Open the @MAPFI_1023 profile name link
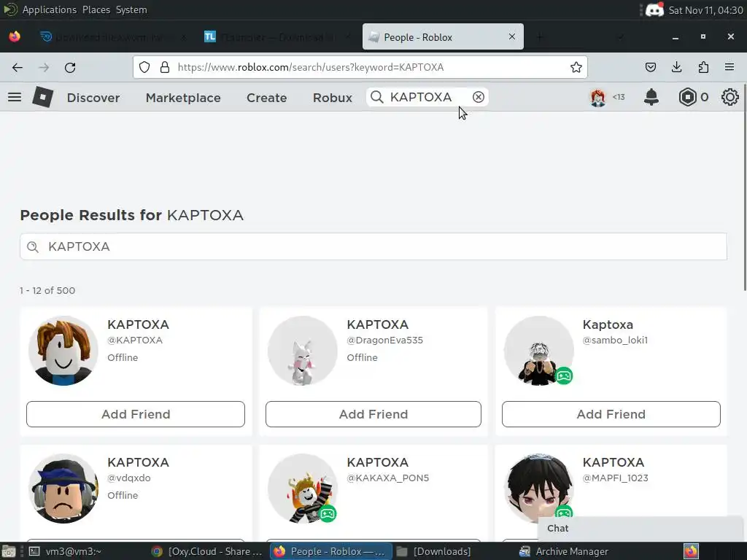 pos(614,462)
